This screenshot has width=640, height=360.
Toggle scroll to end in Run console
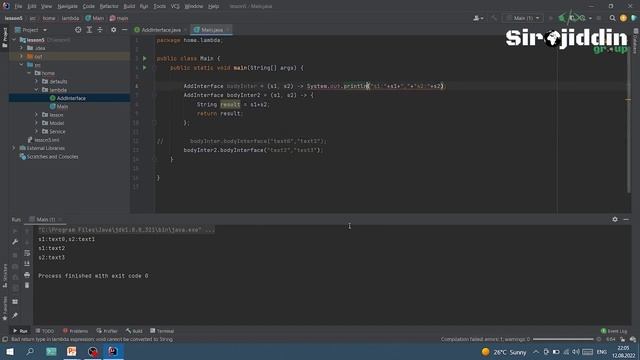point(27,264)
